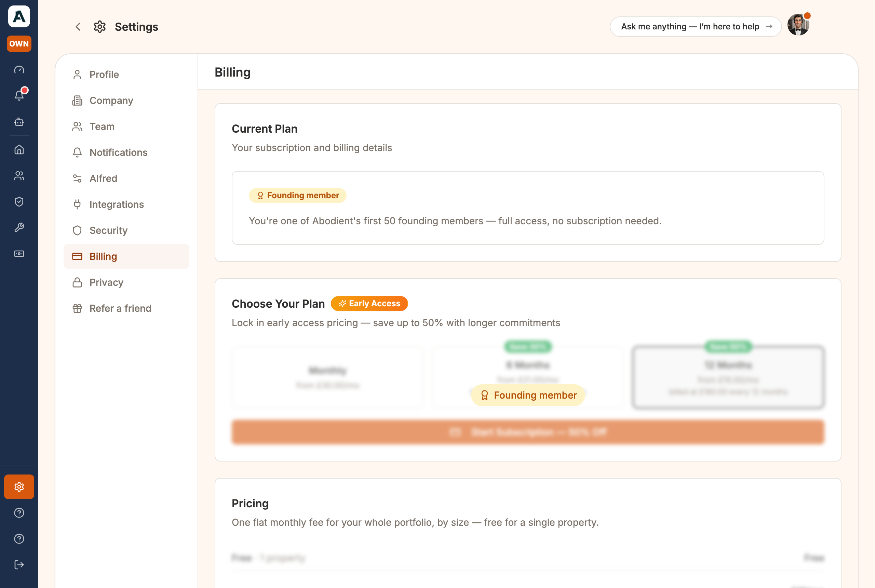Open the banknote payments icon in sidebar
Image resolution: width=875 pixels, height=588 pixels.
click(x=19, y=254)
